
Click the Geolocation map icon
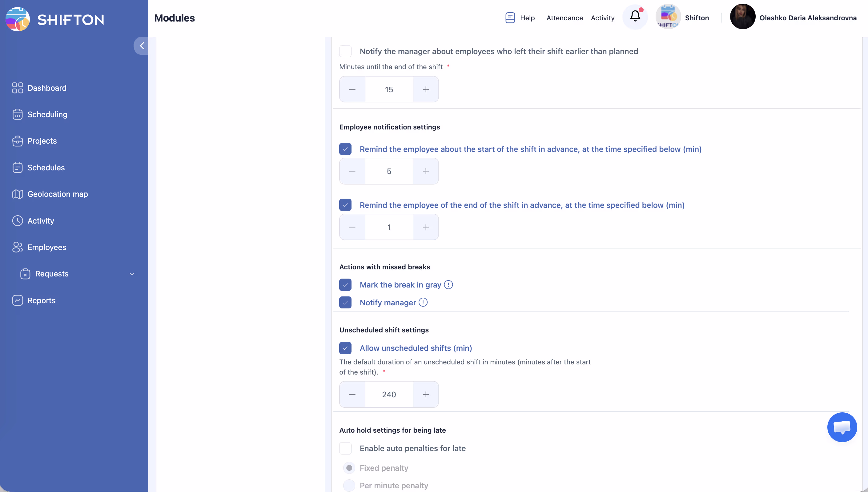pyautogui.click(x=17, y=194)
